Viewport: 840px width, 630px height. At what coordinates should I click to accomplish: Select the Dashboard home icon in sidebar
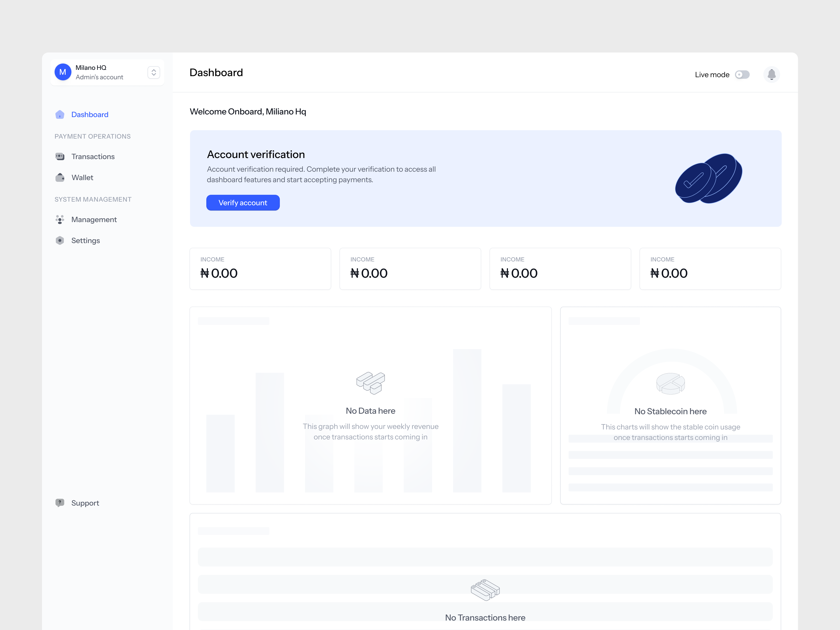point(60,114)
